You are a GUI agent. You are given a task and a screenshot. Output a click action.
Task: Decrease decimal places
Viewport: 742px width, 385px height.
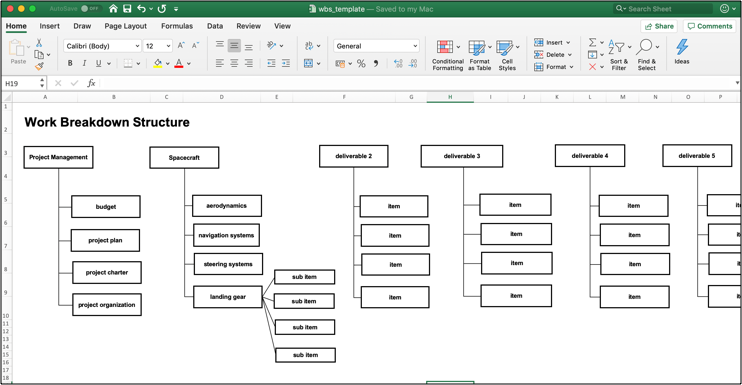click(413, 63)
